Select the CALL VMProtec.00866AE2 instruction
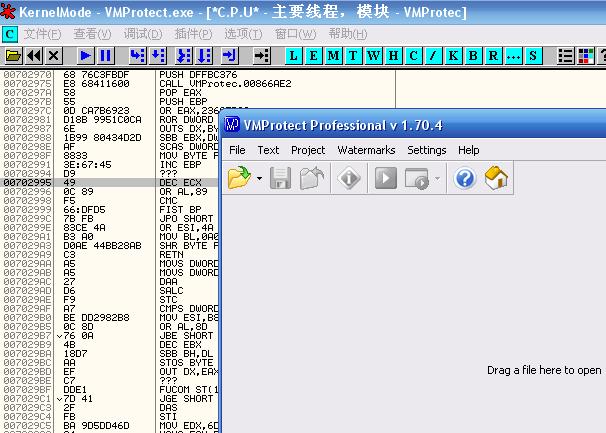This screenshot has height=433, width=606. [225, 84]
